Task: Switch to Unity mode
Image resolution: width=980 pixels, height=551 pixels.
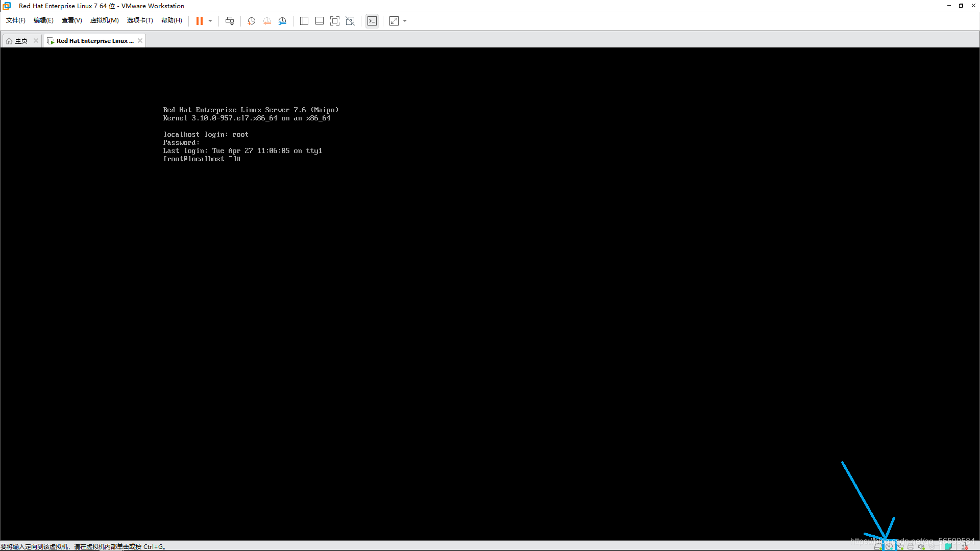Action: [350, 21]
